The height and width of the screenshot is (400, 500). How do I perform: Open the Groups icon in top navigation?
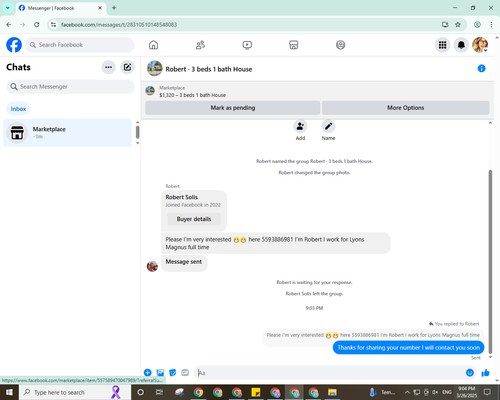[x=340, y=45]
